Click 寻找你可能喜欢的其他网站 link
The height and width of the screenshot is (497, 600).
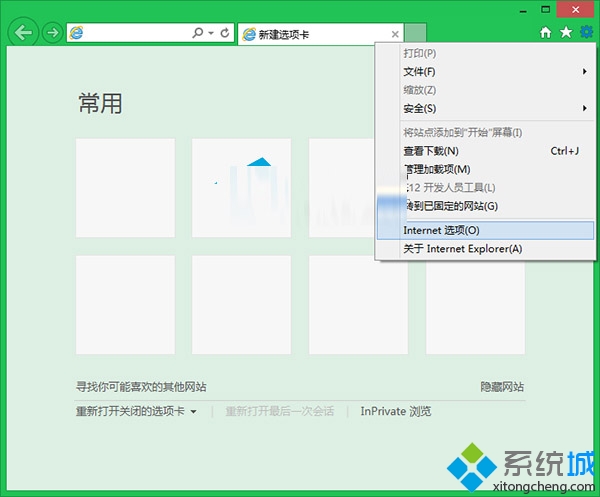point(148,387)
